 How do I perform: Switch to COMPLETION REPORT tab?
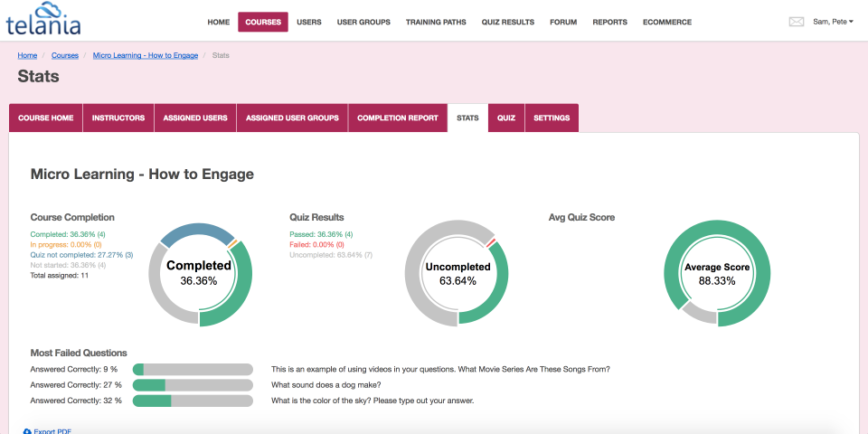pos(398,118)
